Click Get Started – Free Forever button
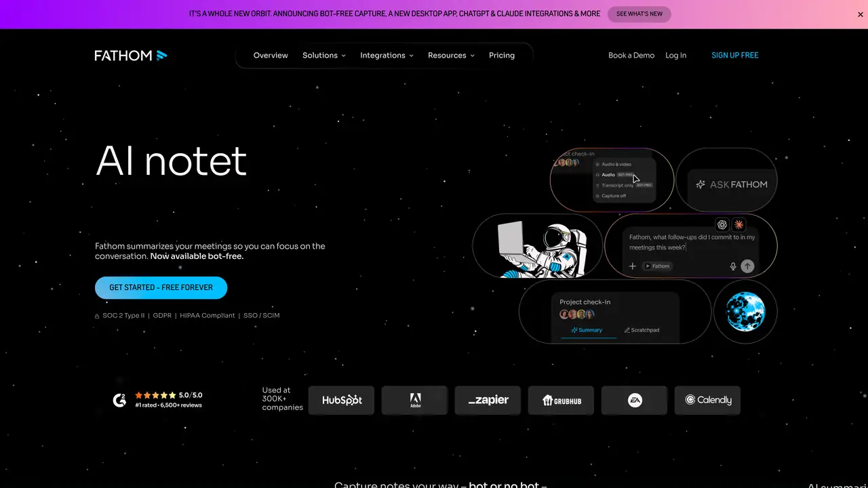Screen dimensions: 868x488 click(161, 287)
